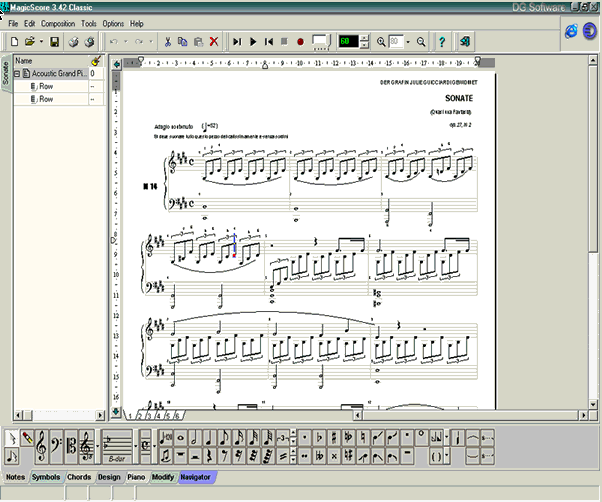Select the eraser pencil tool
Image resolution: width=602 pixels, height=502 pixels.
27,438
